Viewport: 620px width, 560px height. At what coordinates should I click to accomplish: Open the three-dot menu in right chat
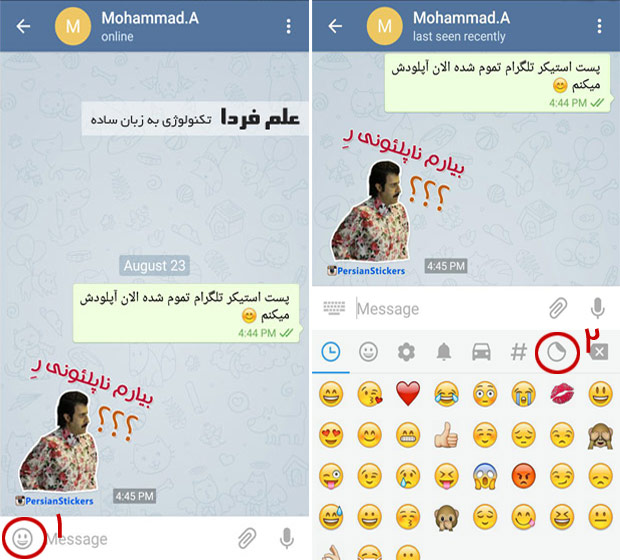pos(599,26)
